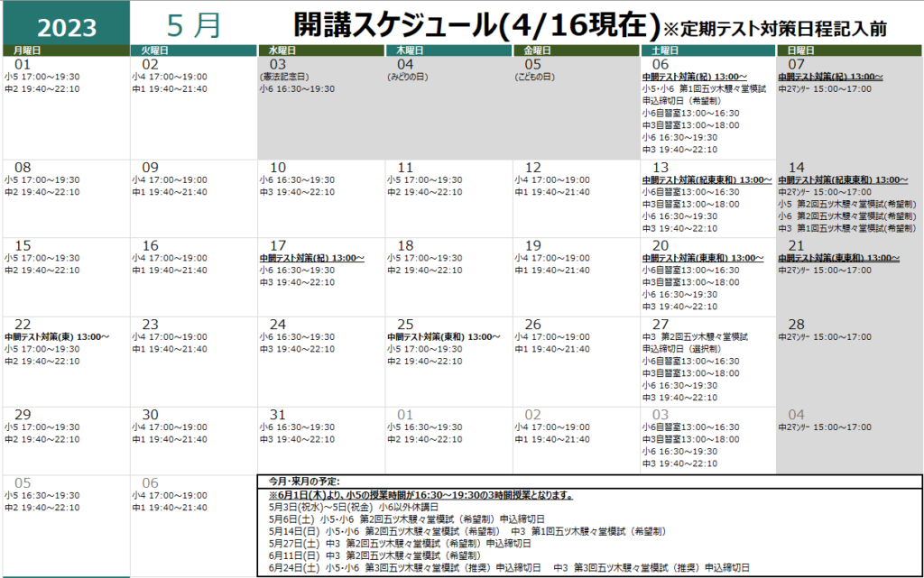Click date 17 cell number
924x578 pixels.
278,245
